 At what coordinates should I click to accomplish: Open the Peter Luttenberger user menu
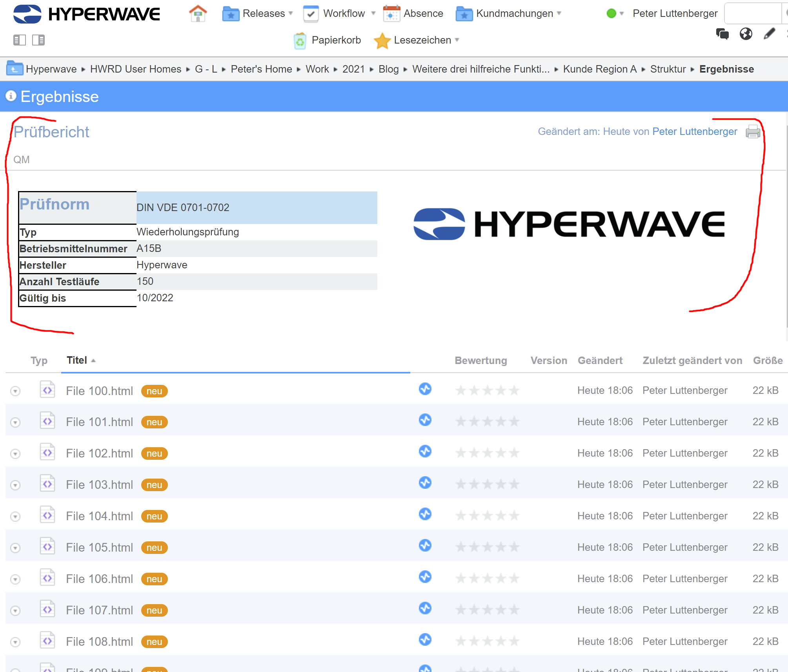coord(675,14)
